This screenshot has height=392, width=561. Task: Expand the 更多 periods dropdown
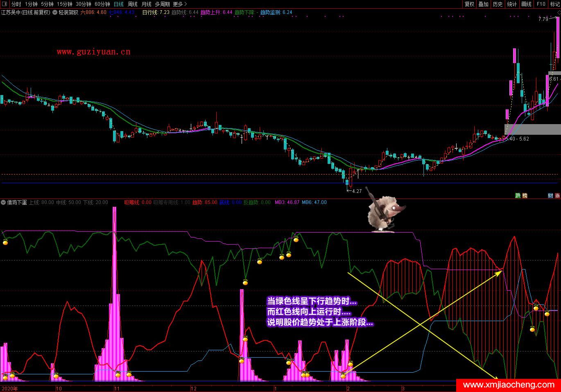(x=180, y=4)
